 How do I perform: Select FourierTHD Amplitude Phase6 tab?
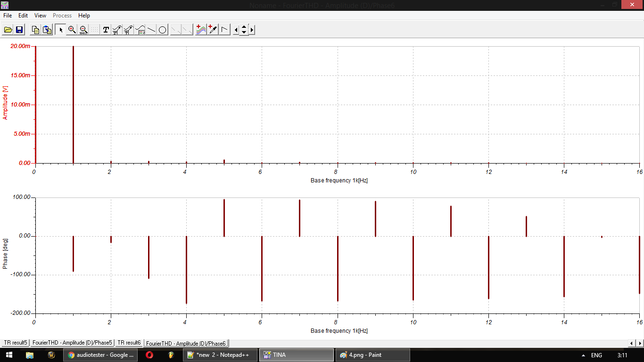186,343
